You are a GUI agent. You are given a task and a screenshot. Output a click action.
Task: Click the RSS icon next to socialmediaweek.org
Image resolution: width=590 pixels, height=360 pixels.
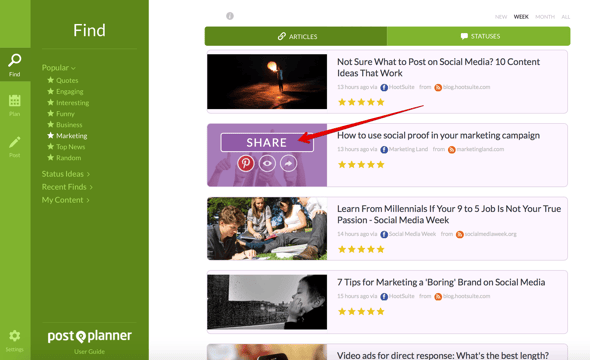[459, 234]
